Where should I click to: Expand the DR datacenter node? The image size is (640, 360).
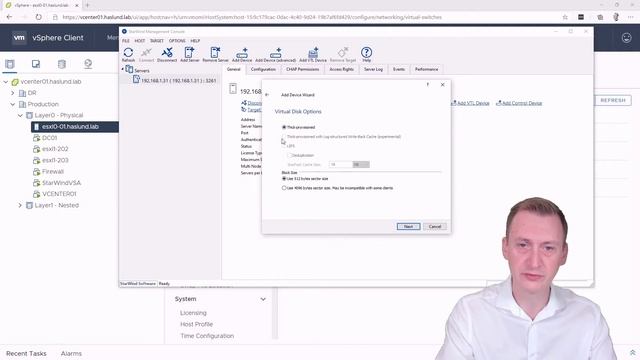tap(13, 93)
